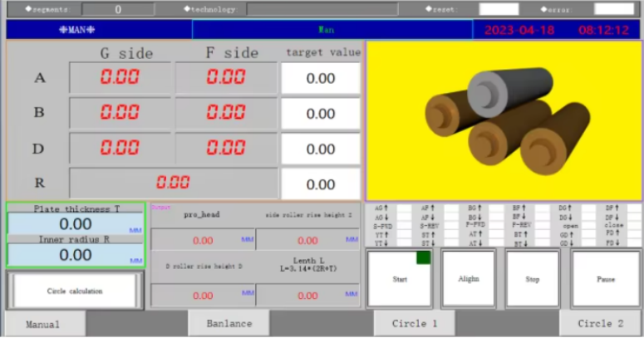Open the Banlance tab
644x338 pixels.
pos(229,324)
